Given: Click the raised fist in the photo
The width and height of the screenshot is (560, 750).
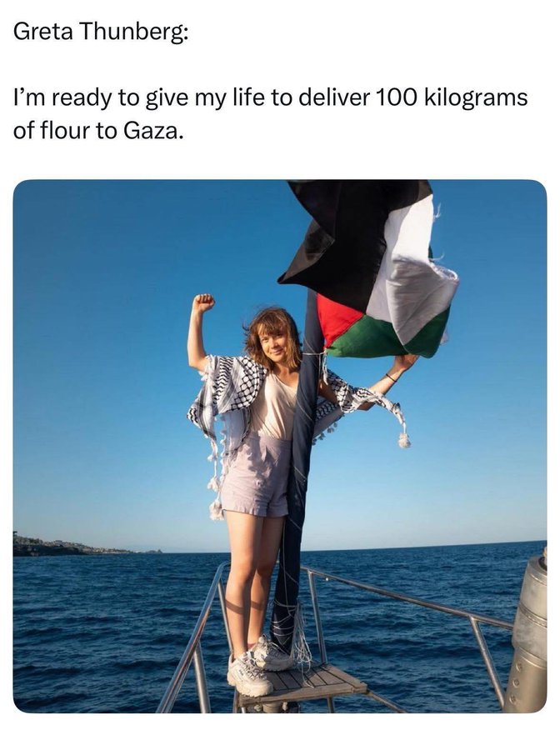Looking at the screenshot, I should (x=203, y=302).
